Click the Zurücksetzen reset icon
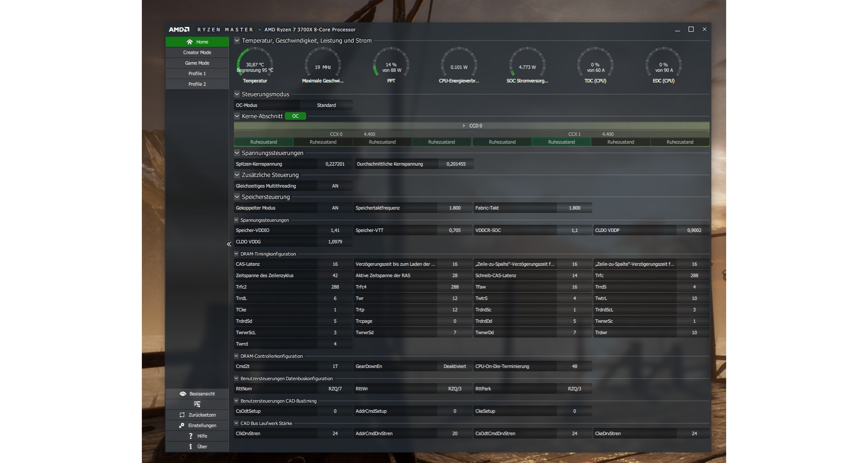Image resolution: width=868 pixels, height=463 pixels. pos(182,415)
